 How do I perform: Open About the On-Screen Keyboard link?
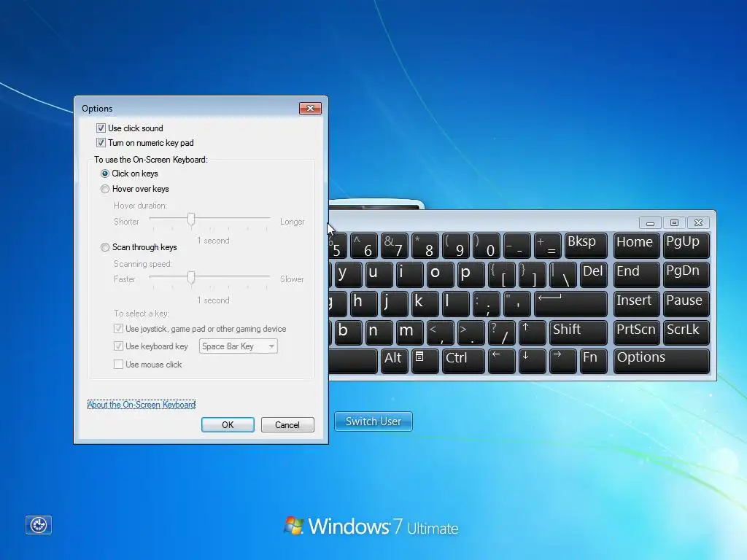(142, 404)
